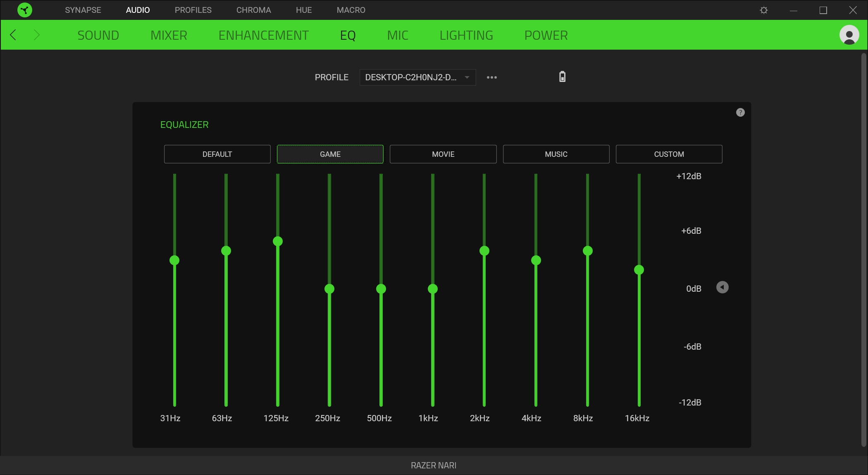
Task: Open the ENHANCEMENT tab
Action: (263, 35)
